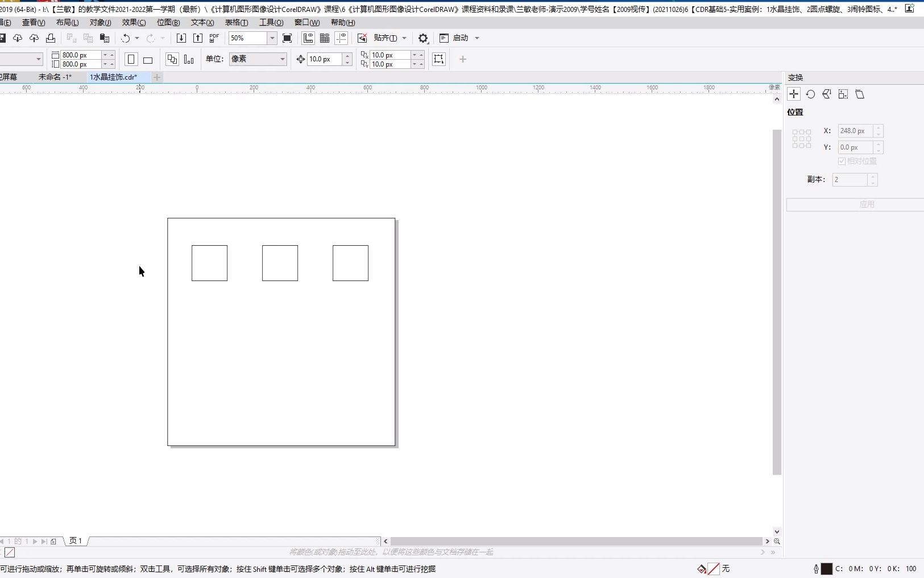This screenshot has width=924, height=578.
Task: Open the Options gear icon
Action: [423, 38]
